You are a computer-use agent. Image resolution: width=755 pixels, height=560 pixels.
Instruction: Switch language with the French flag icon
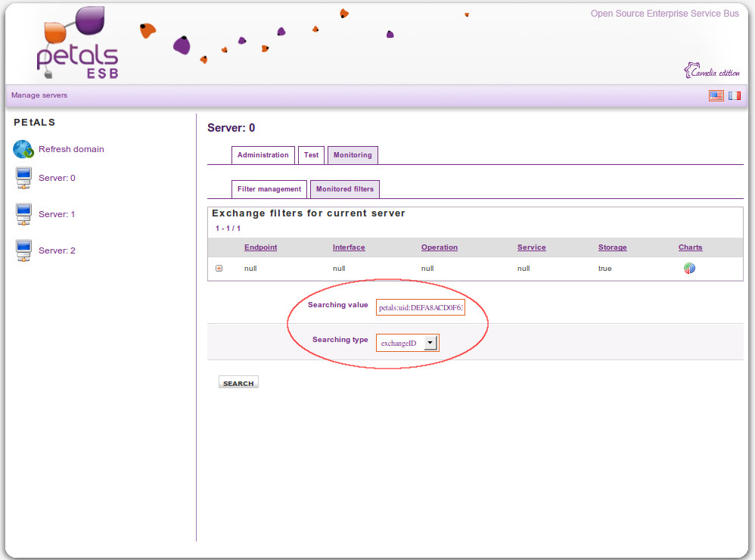coord(735,95)
